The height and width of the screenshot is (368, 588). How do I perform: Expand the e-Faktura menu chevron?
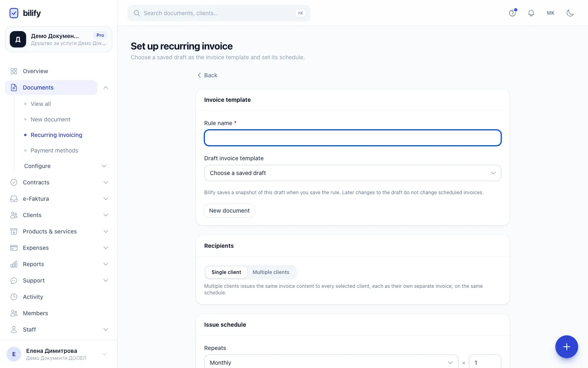pyautogui.click(x=106, y=199)
